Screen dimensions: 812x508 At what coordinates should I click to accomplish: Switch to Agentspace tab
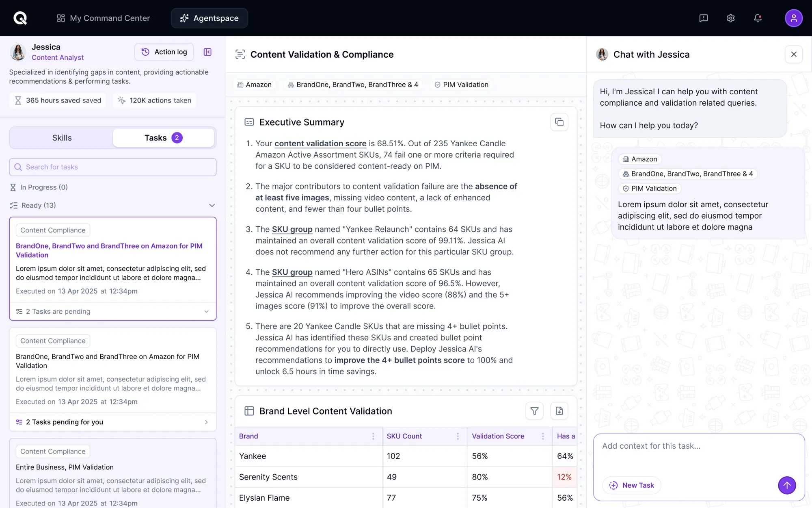click(209, 18)
